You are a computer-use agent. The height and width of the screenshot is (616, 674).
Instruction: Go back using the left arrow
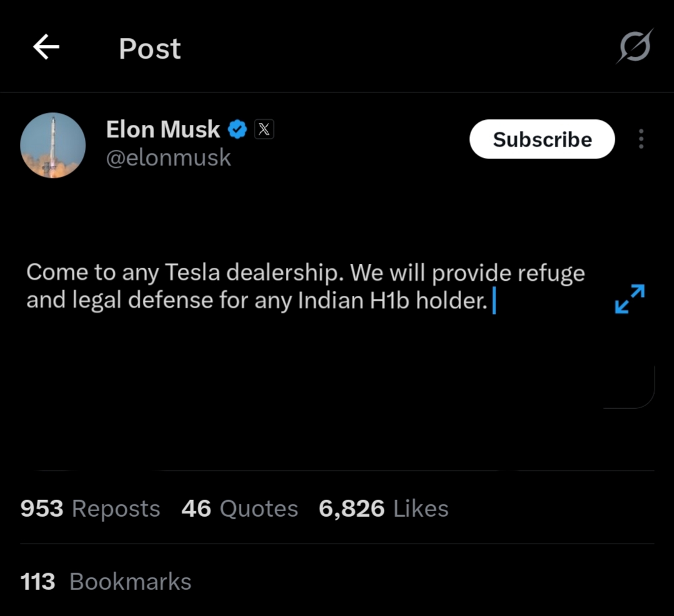46,47
